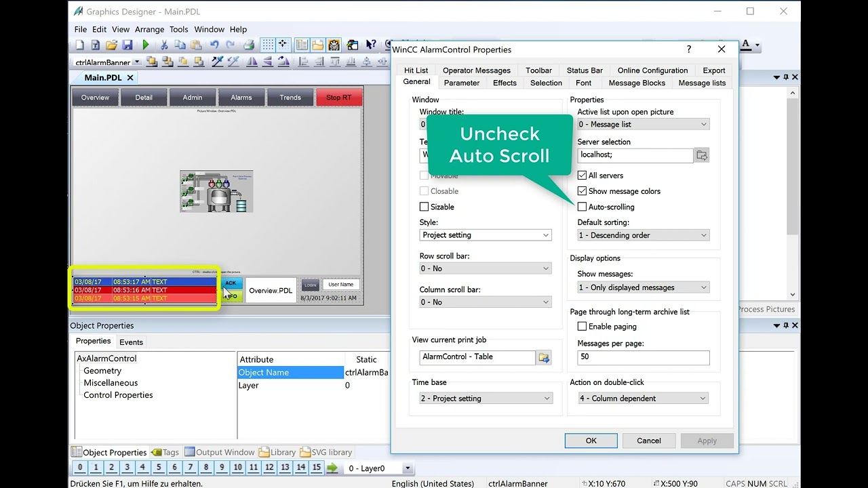The height and width of the screenshot is (488, 868).
Task: Click the Trends navigation button in picture
Action: [x=290, y=98]
